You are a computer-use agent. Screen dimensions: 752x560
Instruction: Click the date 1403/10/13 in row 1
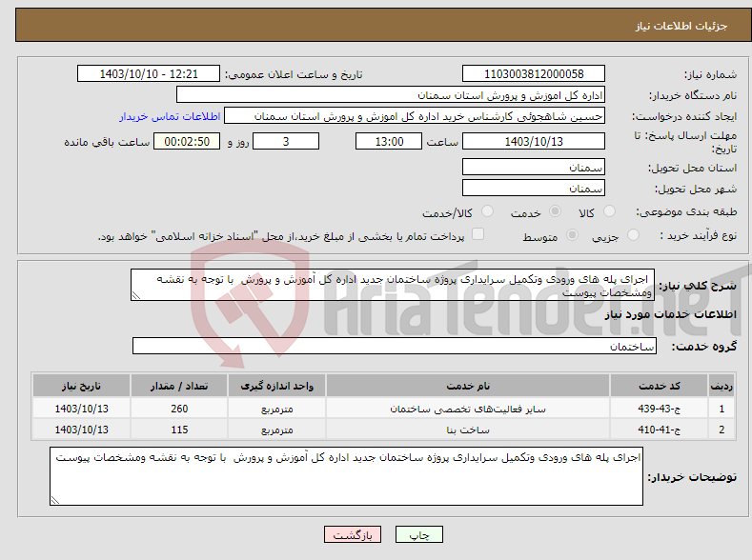click(82, 409)
